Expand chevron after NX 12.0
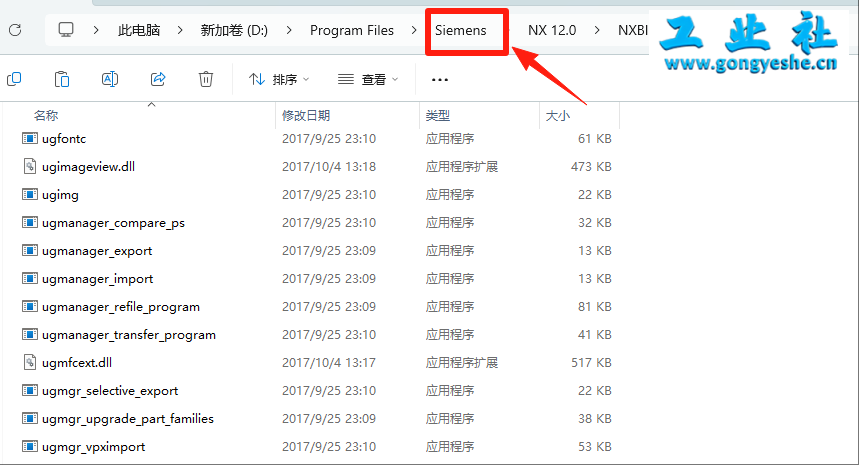 [x=597, y=30]
